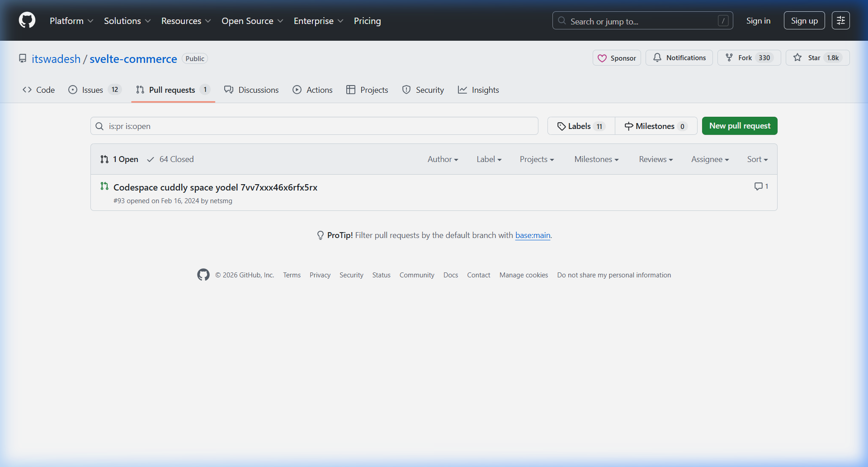Open the comment icon on the Codespace pull request
The image size is (868, 467).
click(759, 186)
